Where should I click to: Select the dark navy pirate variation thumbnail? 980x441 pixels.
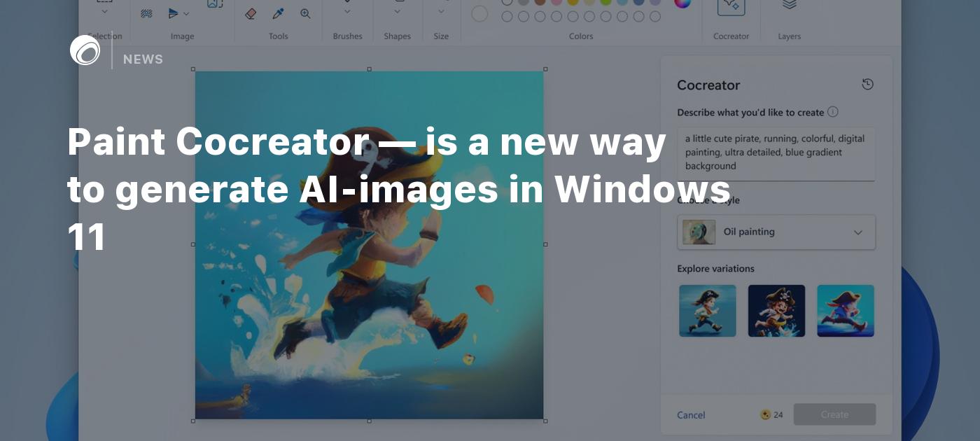click(776, 310)
